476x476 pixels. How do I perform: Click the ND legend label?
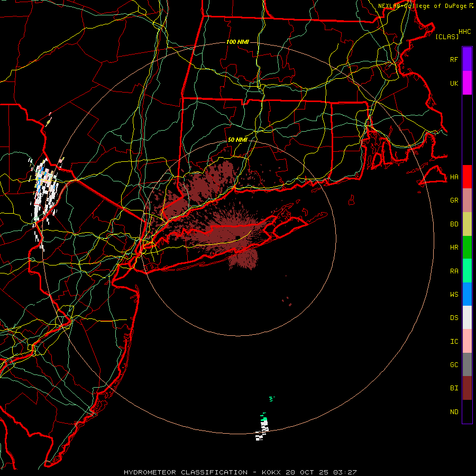tap(454, 412)
